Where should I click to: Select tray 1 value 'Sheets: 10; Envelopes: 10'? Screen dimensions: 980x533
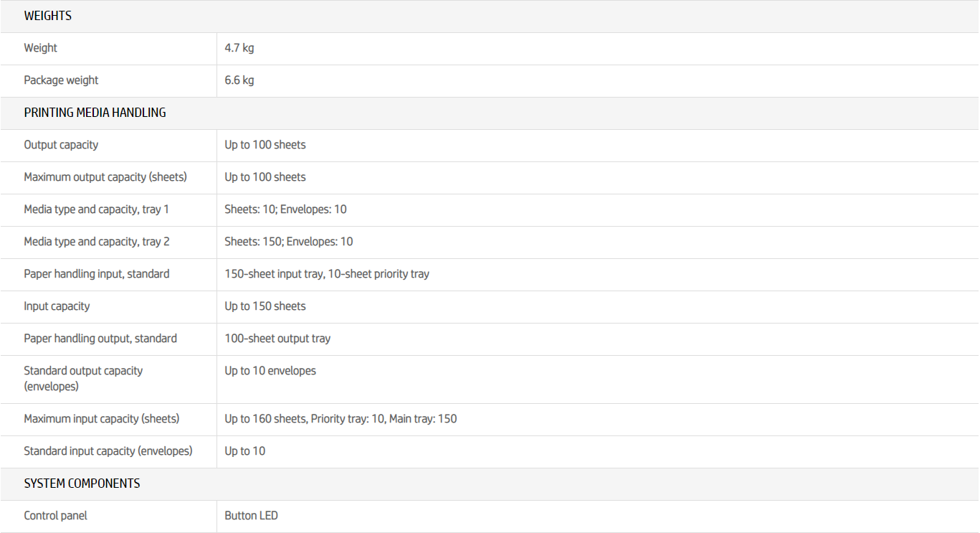(x=285, y=209)
